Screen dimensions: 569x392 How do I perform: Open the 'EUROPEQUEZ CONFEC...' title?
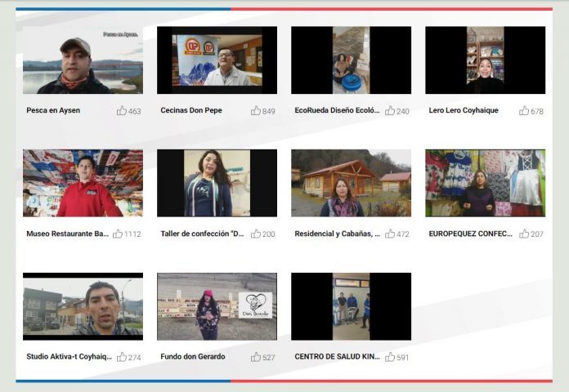(x=471, y=234)
